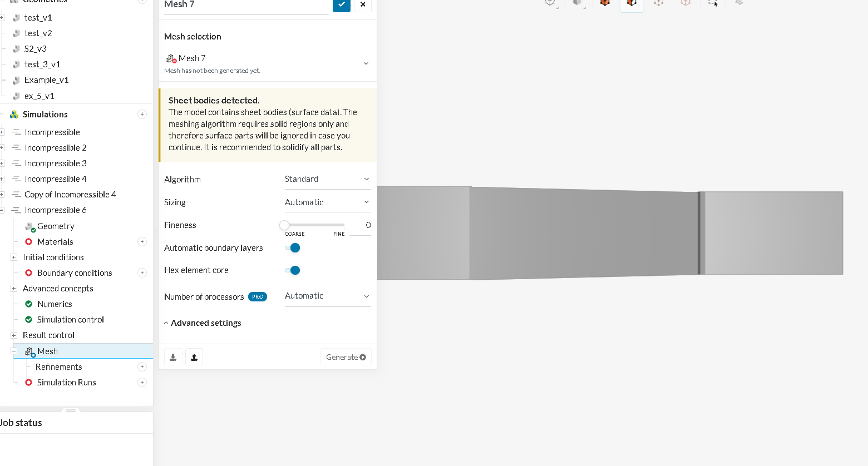Click the Example_v1 geometry cube icon
This screenshot has height=466, width=868.
click(17, 80)
